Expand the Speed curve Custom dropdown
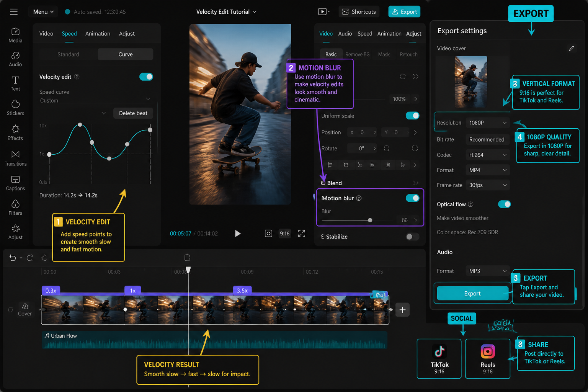 point(95,100)
